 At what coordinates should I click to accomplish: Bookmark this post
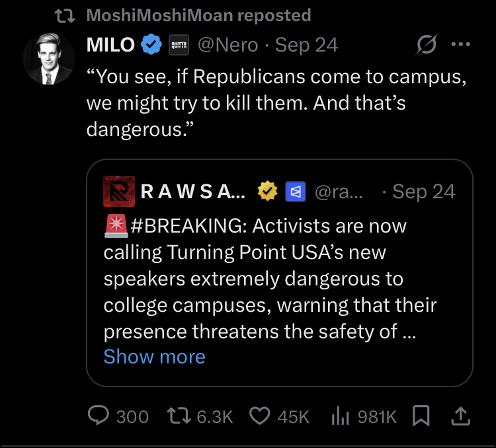click(421, 416)
